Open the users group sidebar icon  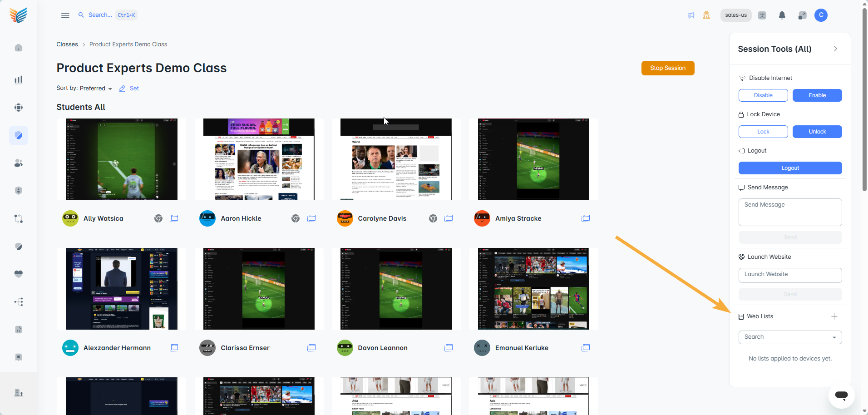point(19,163)
